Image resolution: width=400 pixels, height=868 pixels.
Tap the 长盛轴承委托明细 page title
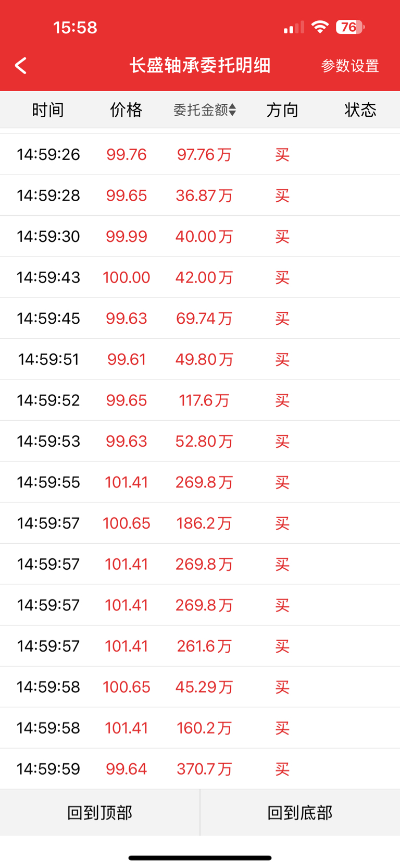point(200,66)
